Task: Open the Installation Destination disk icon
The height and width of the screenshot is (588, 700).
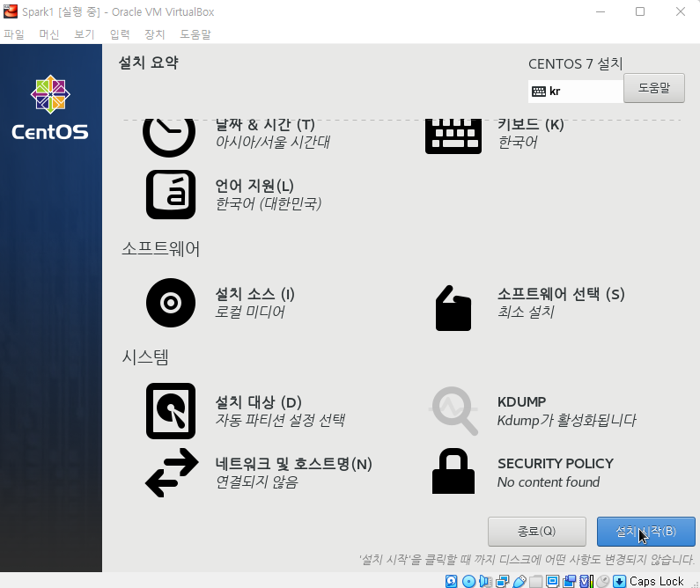Action: 171,411
